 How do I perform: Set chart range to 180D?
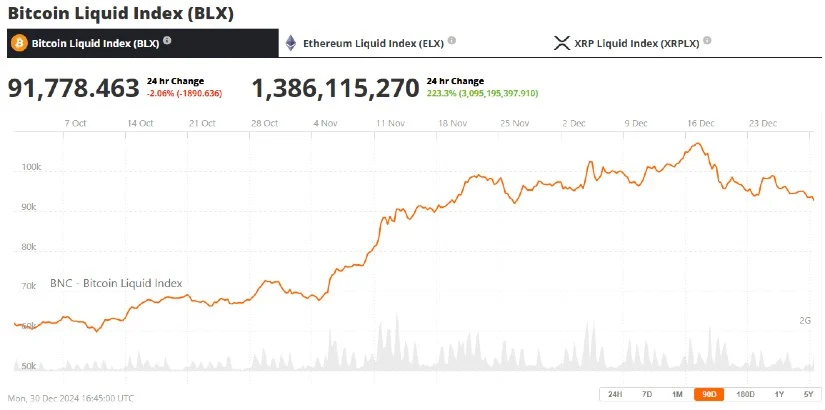pyautogui.click(x=744, y=394)
